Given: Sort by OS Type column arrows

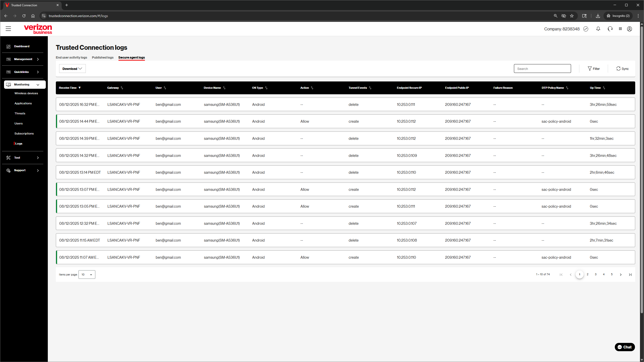Looking at the screenshot, I should 266,88.
